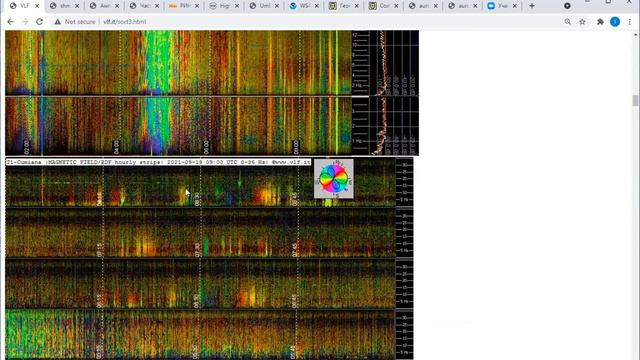Click the Cumiana magnetic field RDF title text
This screenshot has width=640, height=360.
(x=158, y=162)
